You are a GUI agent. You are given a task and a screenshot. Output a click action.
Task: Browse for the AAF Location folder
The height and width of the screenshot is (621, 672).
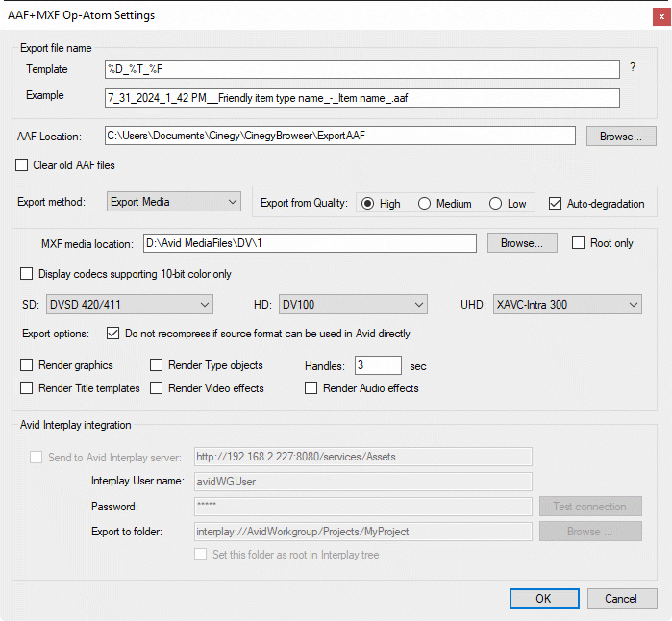click(x=621, y=136)
